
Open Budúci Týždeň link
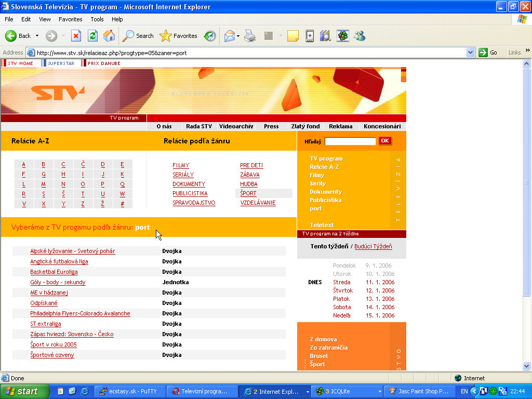coord(373,246)
